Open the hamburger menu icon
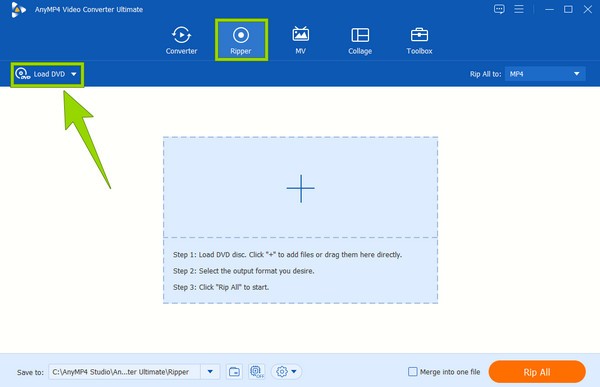This screenshot has height=387, width=600. (519, 9)
